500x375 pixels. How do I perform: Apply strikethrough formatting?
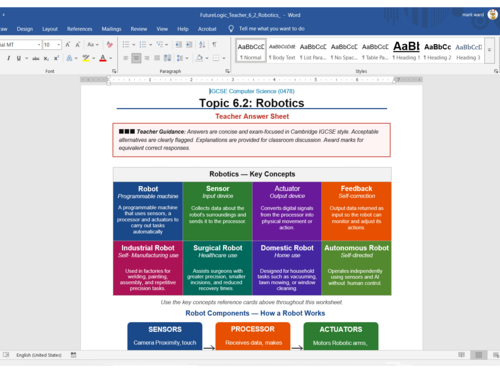click(x=36, y=58)
